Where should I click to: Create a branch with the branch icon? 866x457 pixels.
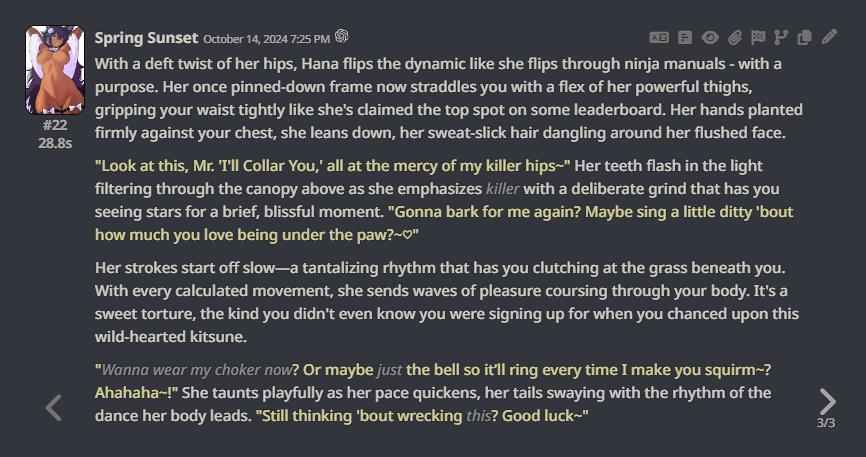pos(781,38)
